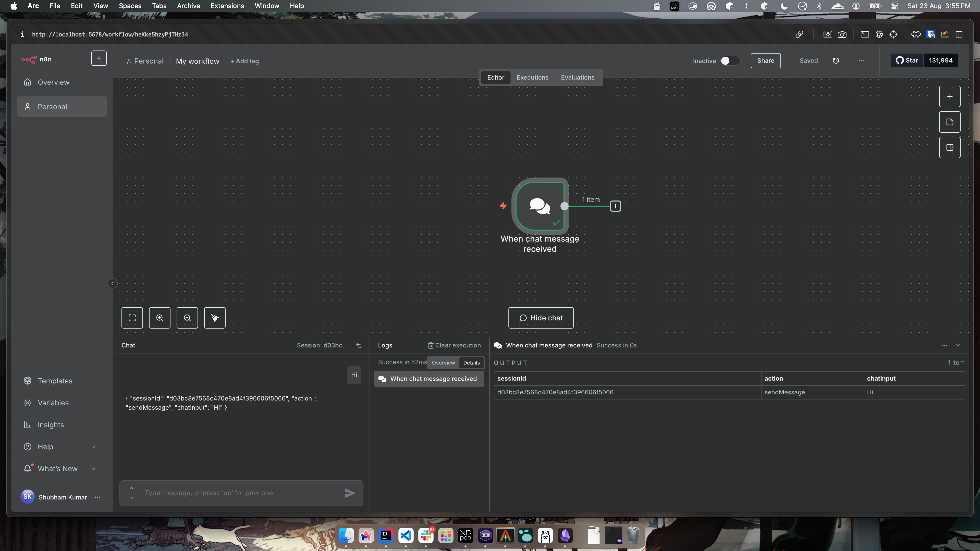Switch to the Evaluations tab

pos(578,77)
